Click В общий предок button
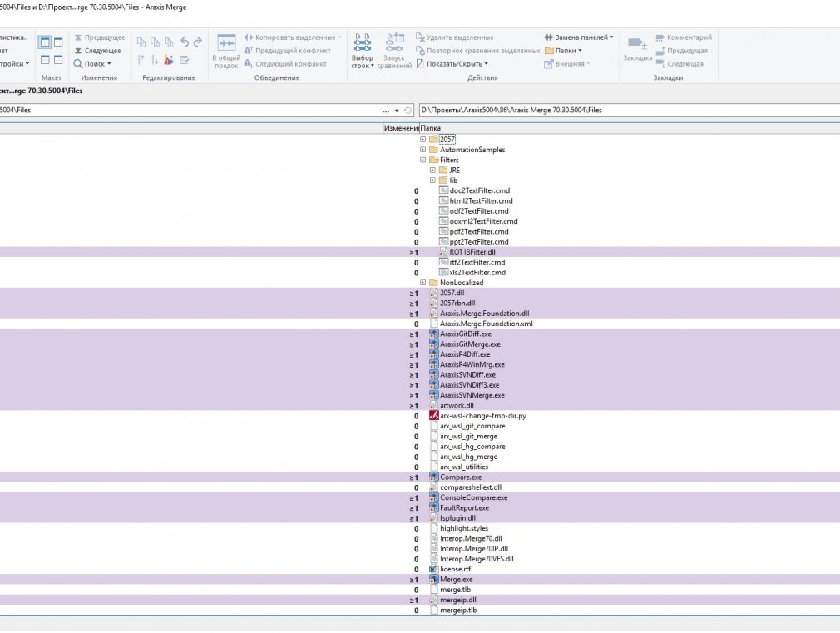The width and height of the screenshot is (840, 633). coord(226,52)
